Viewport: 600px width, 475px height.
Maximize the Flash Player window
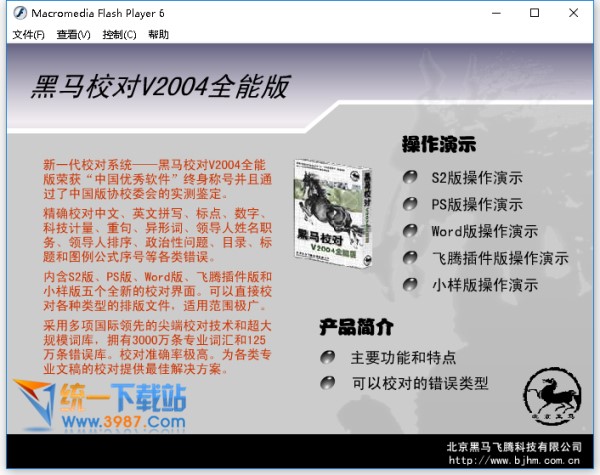click(535, 13)
